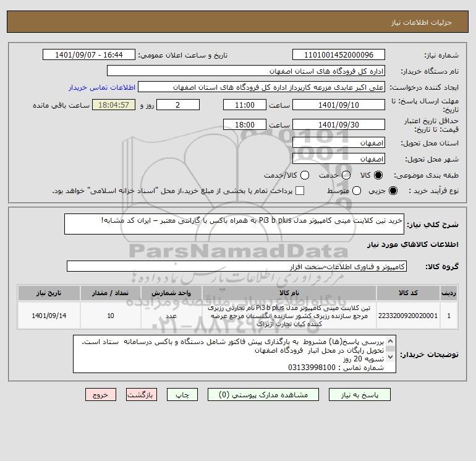Select the جزیی purchase type radio

[x=393, y=191]
